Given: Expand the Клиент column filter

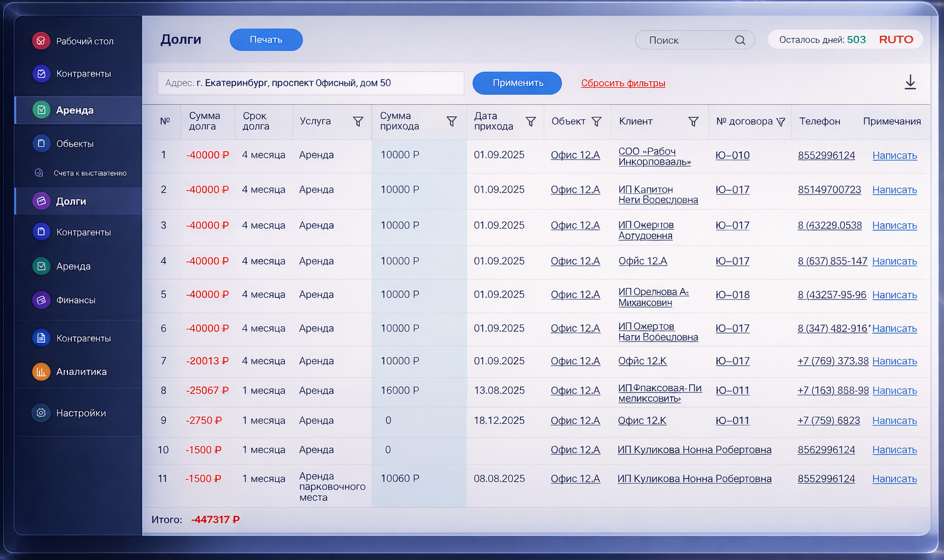Looking at the screenshot, I should 694,121.
